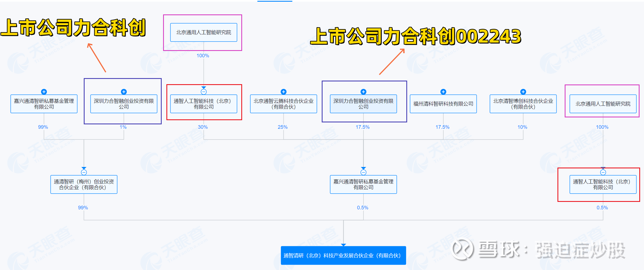Select 深圳力合智融创业投资 box with 1% stake
This screenshot has width=644, height=270.
point(124,104)
